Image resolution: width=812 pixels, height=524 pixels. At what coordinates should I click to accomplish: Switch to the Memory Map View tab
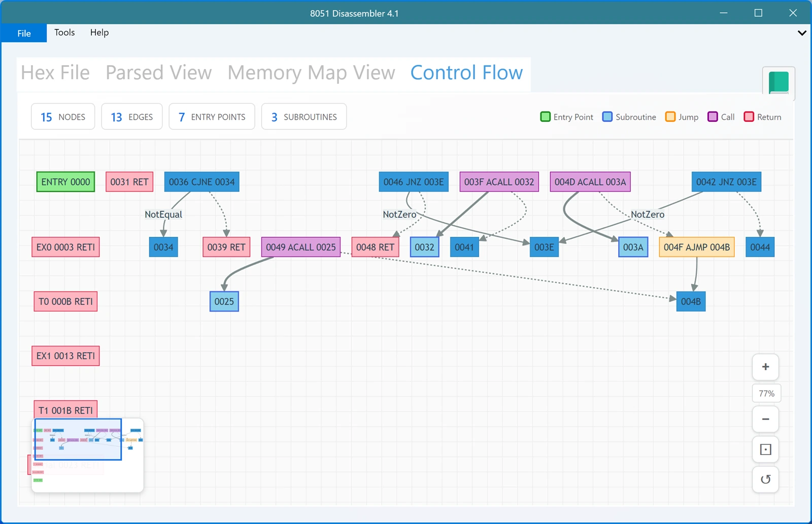pyautogui.click(x=311, y=73)
